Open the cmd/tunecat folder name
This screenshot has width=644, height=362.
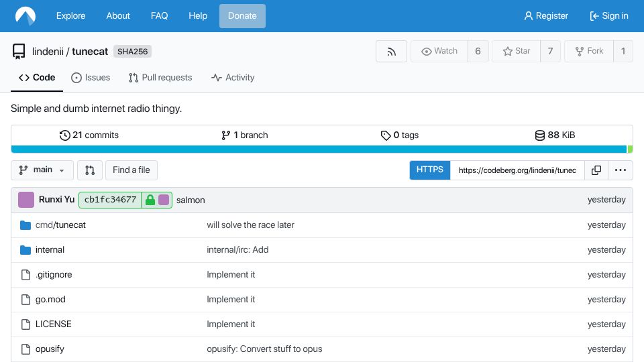pyautogui.click(x=60, y=225)
